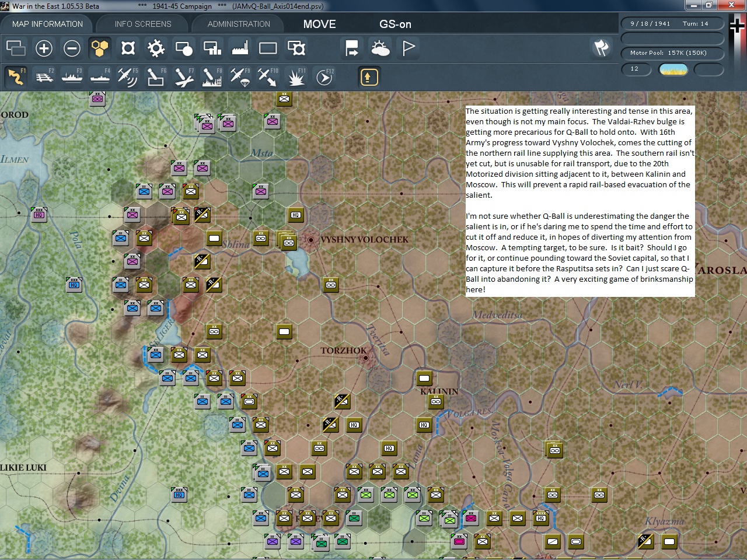
Task: Select the F10 air transfer mode
Action: pos(268,76)
